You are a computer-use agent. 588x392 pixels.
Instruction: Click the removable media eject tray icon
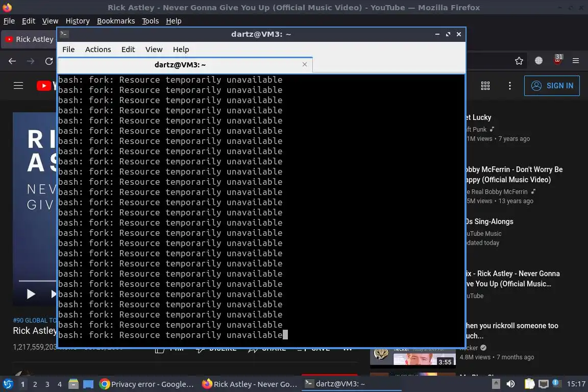tap(496, 384)
